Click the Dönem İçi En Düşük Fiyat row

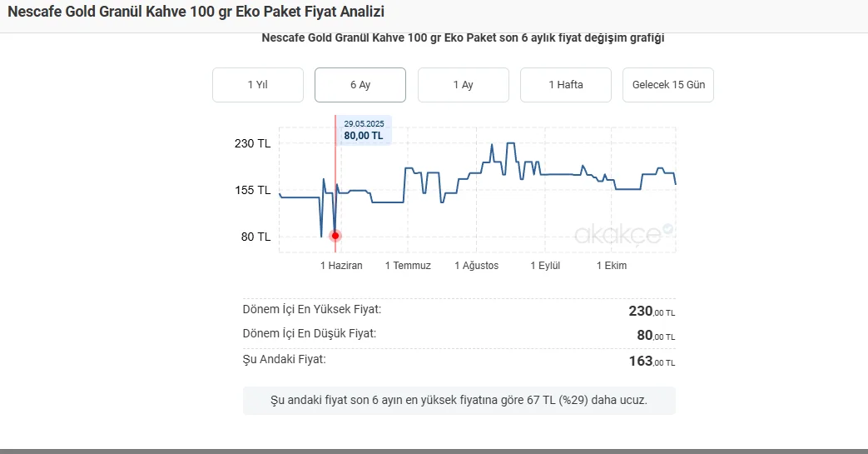pos(459,335)
